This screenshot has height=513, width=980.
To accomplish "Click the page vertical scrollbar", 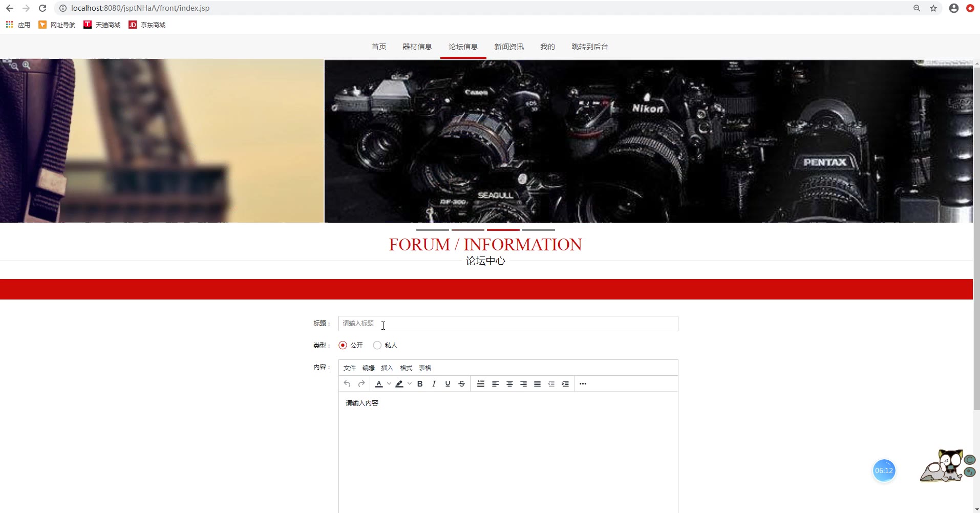I will click(x=976, y=238).
